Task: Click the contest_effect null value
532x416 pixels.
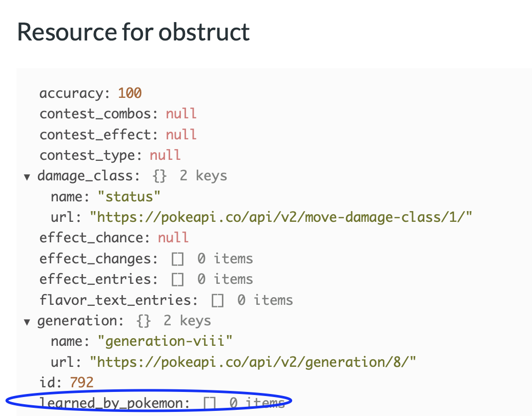Action: [181, 135]
